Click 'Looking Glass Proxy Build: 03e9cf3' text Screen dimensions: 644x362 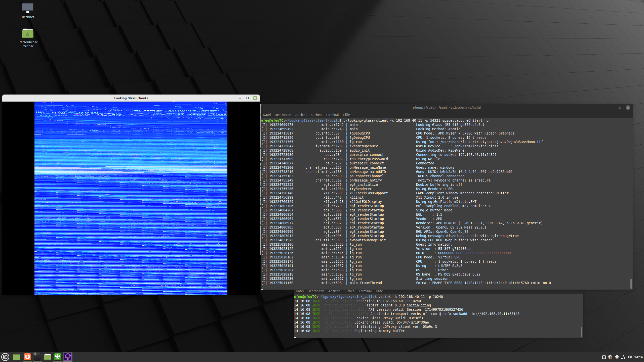pyautogui.click(x=388, y=318)
